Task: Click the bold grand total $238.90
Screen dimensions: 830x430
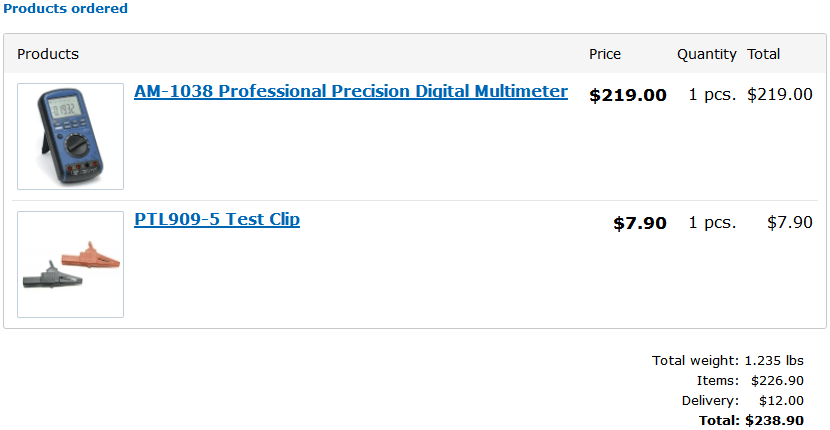Action: click(774, 420)
